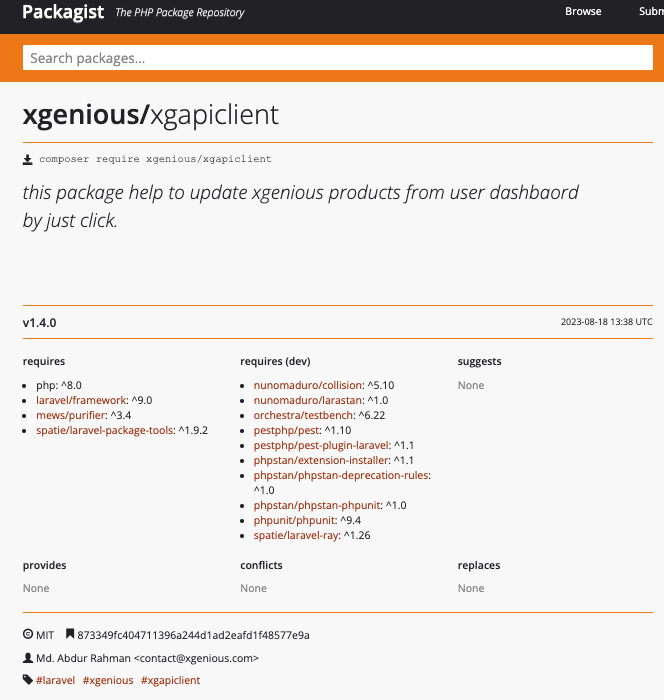The image size is (664, 700).
Task: Open the nunomaduro/collision dev dependency
Action: point(308,385)
